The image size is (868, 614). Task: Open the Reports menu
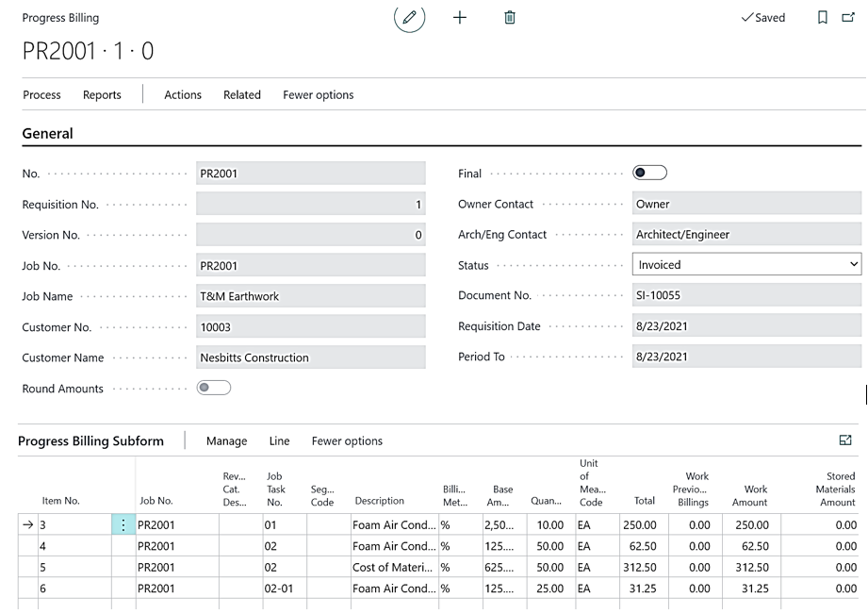[102, 94]
